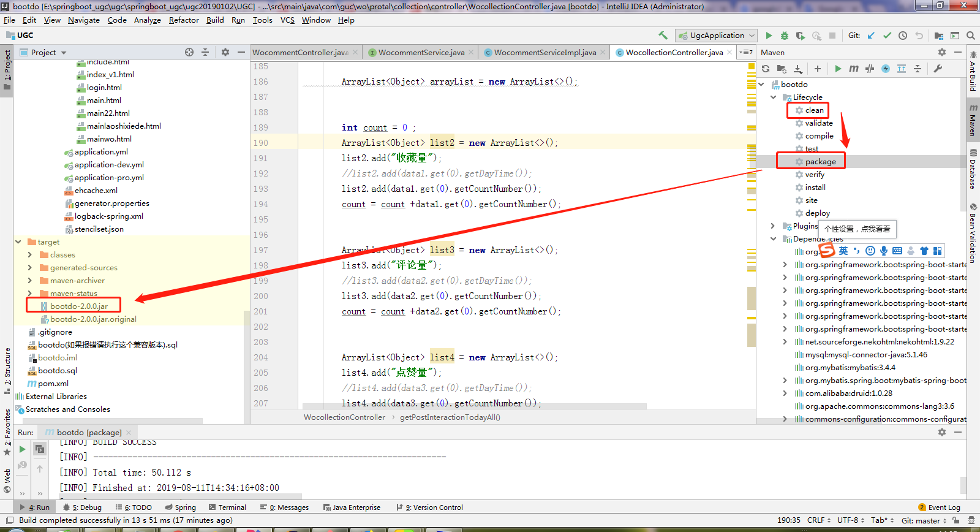
Task: Generate sources and update folders in Maven
Action: pos(782,69)
